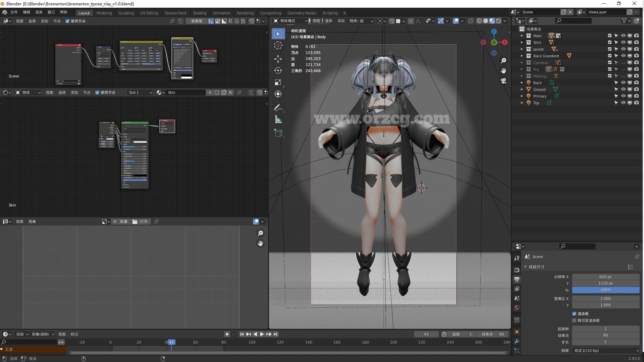Click the image editor zoom icon
The image size is (644, 362).
tap(260, 233)
